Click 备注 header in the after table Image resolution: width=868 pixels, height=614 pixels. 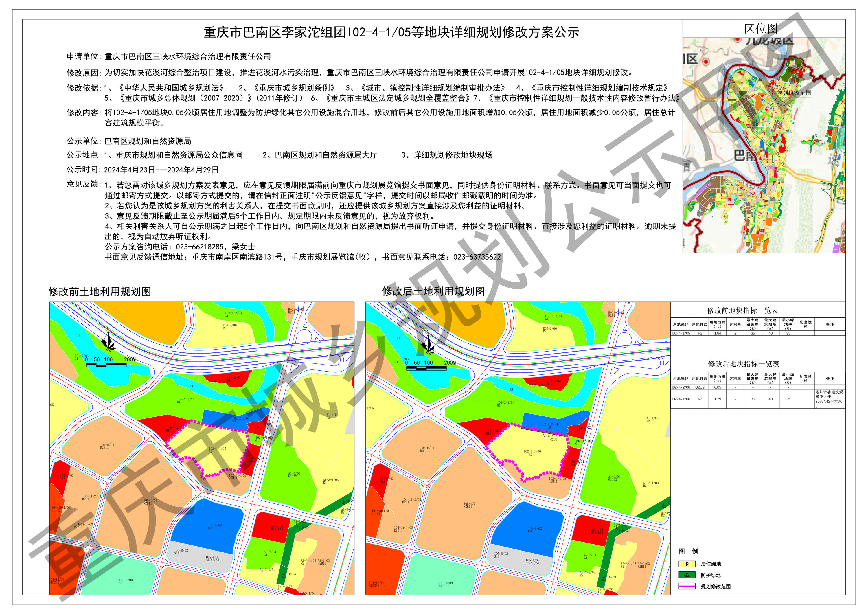(x=830, y=378)
